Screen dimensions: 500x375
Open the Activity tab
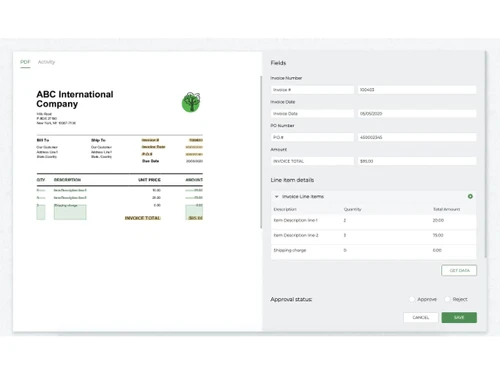coord(46,62)
